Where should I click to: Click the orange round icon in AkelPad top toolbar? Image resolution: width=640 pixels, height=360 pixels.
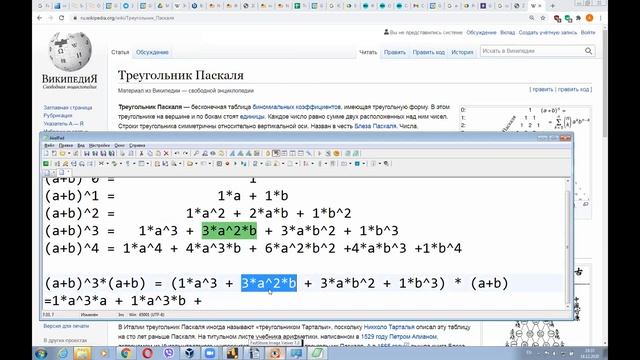pyautogui.click(x=336, y=153)
